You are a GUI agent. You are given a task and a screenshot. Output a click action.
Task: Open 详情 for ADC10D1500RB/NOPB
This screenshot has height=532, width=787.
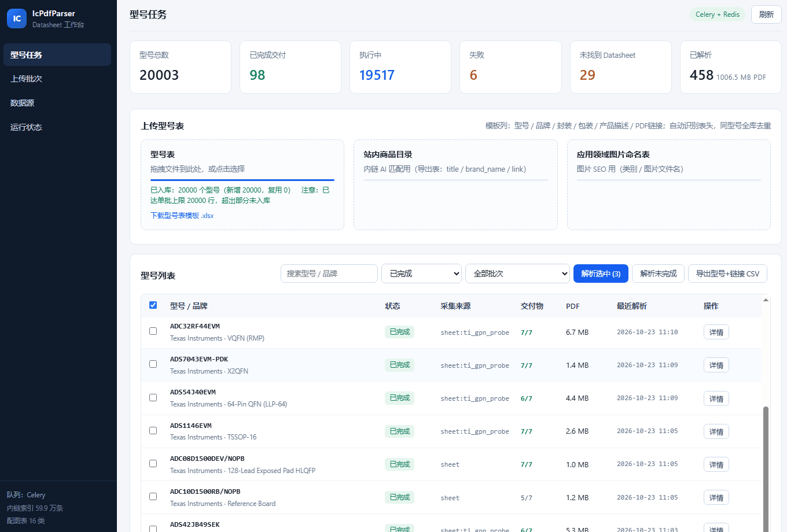click(x=716, y=497)
